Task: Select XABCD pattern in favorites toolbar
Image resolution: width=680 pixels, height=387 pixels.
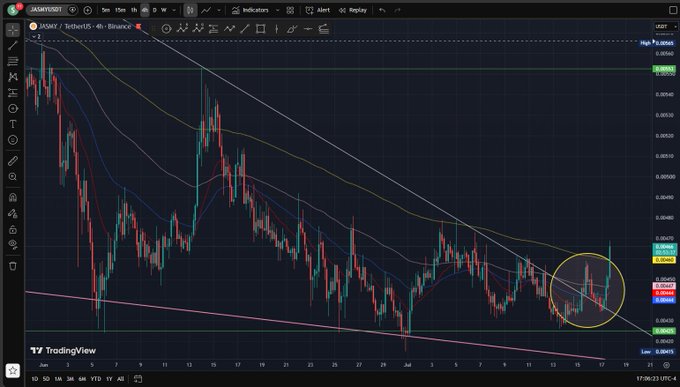Action: click(x=182, y=29)
